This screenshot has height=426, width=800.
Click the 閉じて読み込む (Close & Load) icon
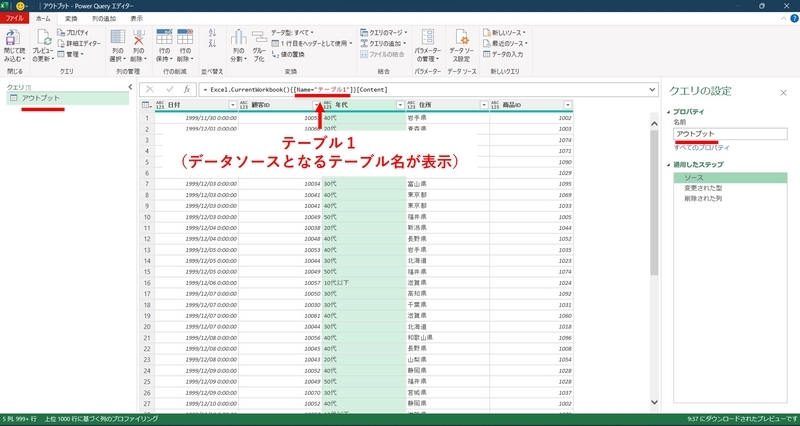pyautogui.click(x=12, y=37)
